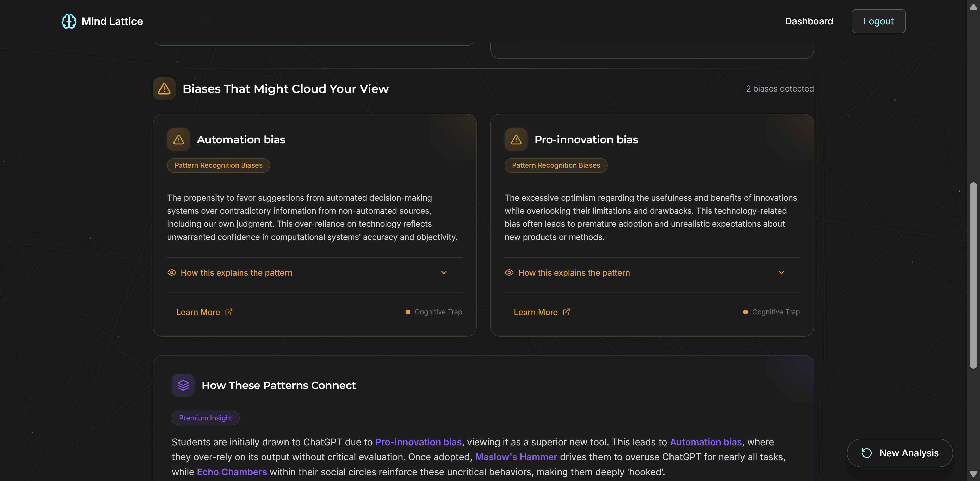Click 'Cognitive Trap' label on Automation bias card
This screenshot has width=980, height=481.
[438, 312]
